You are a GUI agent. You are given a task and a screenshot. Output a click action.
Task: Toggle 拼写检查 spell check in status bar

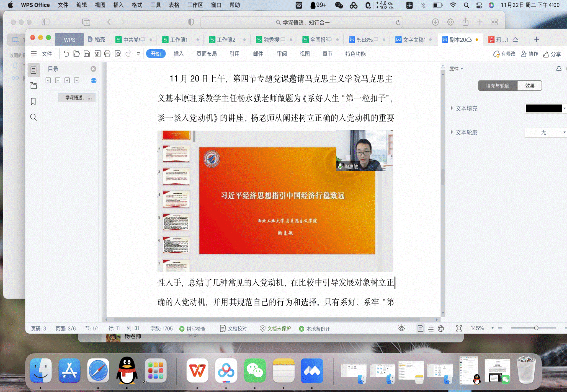pyautogui.click(x=193, y=329)
